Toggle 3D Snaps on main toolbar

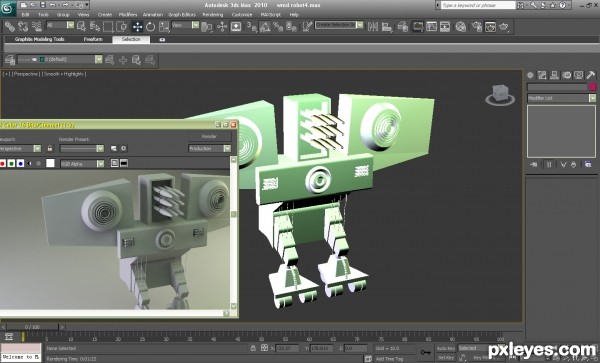coord(251,26)
